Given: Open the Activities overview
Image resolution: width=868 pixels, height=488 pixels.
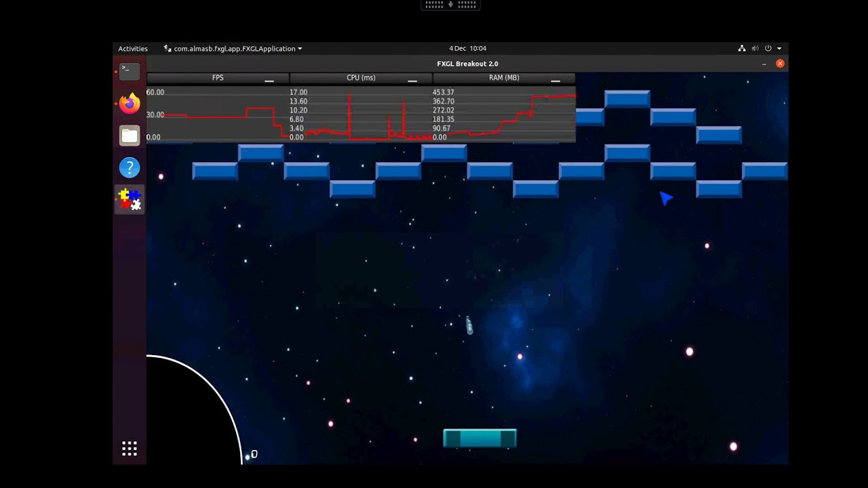Looking at the screenshot, I should [133, 49].
